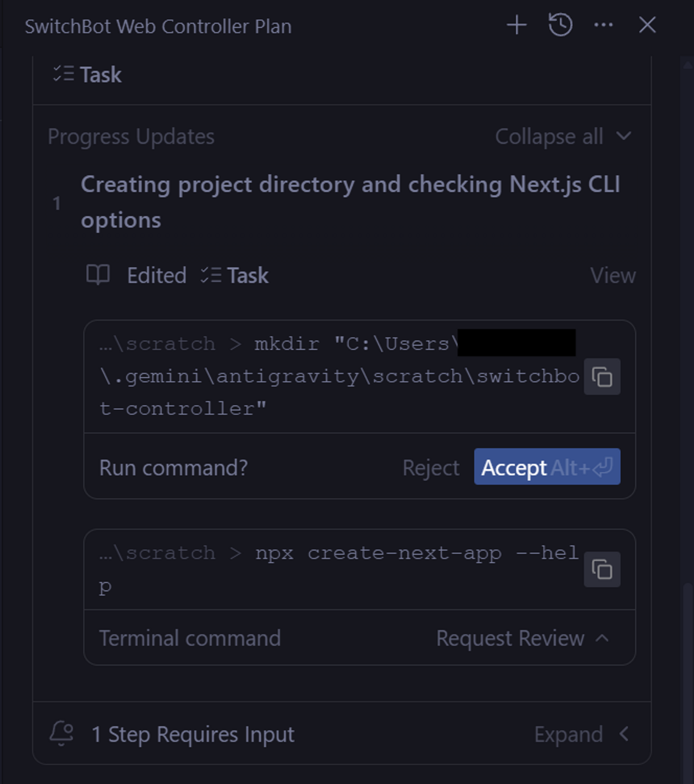Click the notification bell icon

coord(62,734)
